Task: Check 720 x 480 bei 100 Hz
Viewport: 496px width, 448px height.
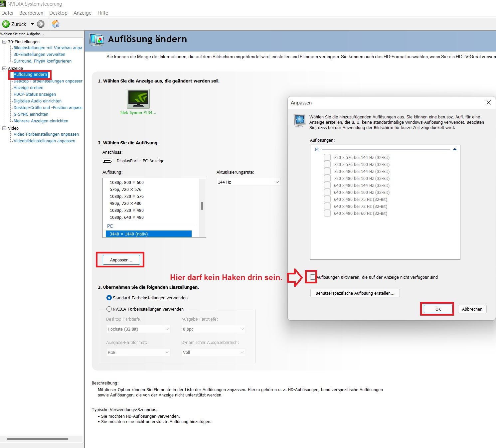Action: pyautogui.click(x=327, y=178)
